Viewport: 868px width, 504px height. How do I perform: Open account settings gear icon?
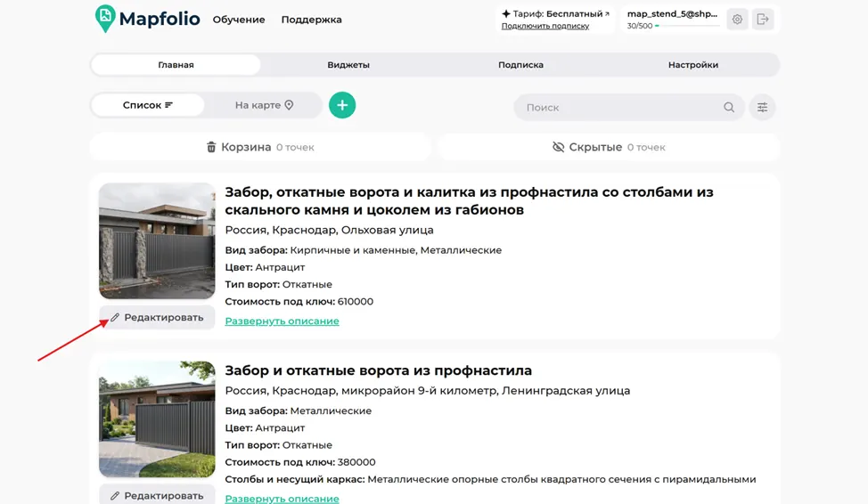737,20
